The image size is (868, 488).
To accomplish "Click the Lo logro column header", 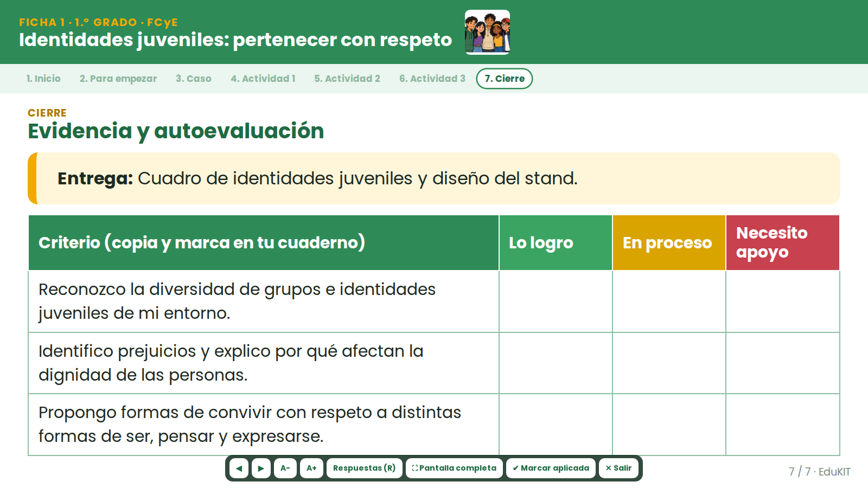I will pyautogui.click(x=556, y=243).
